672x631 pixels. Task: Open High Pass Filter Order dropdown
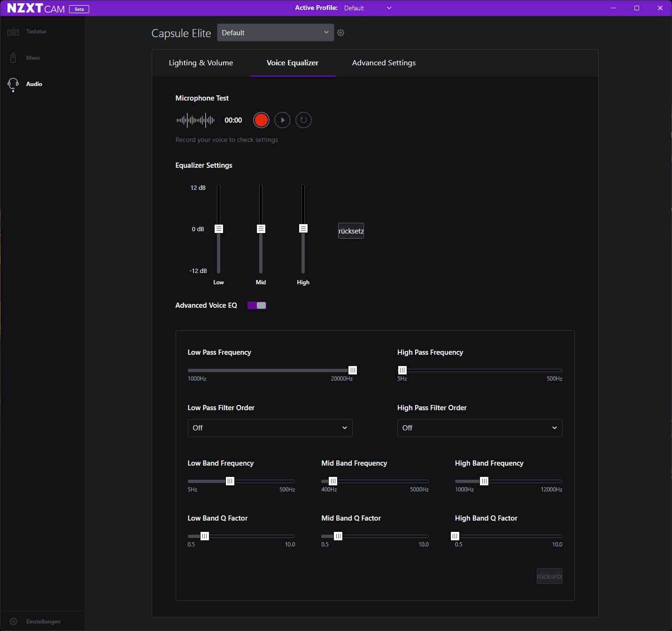coord(480,428)
